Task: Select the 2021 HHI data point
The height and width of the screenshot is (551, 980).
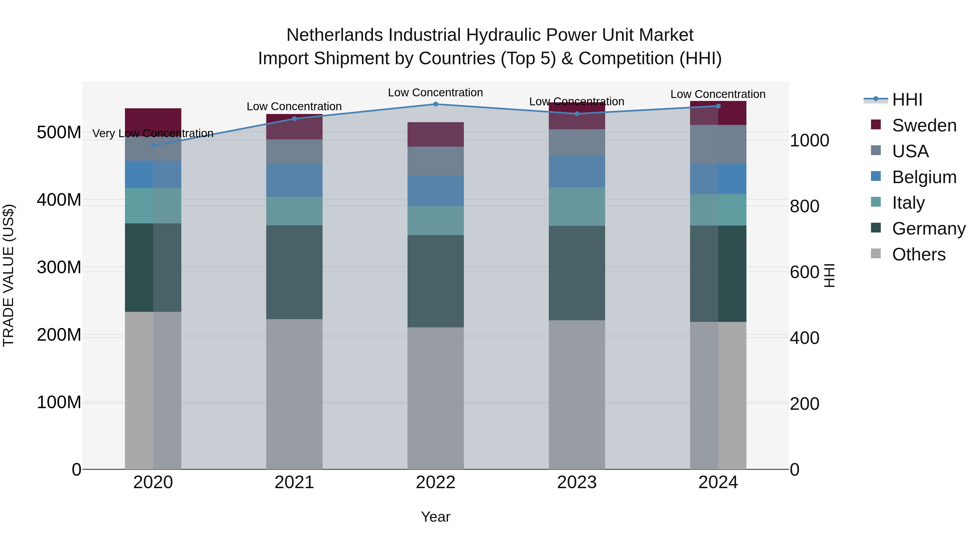Action: pyautogui.click(x=295, y=119)
